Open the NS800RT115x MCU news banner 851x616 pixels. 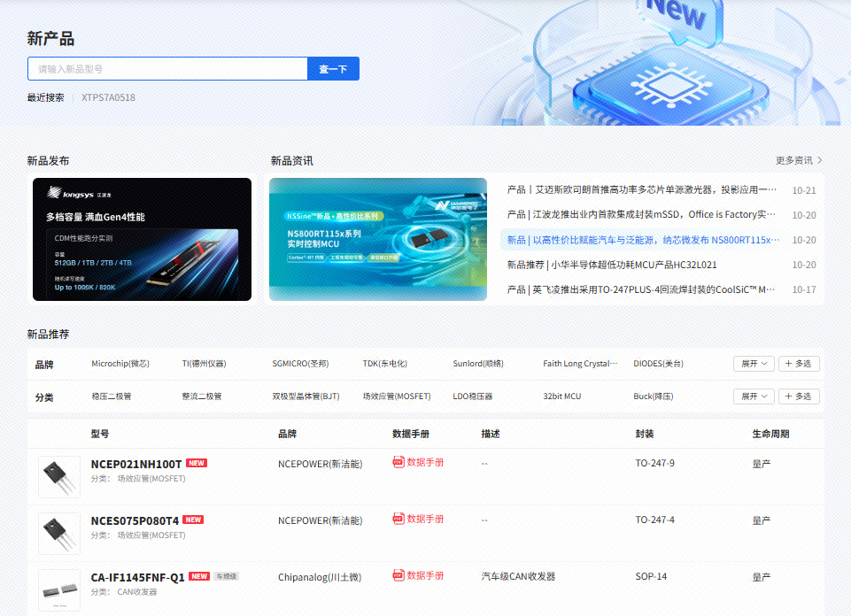378,240
